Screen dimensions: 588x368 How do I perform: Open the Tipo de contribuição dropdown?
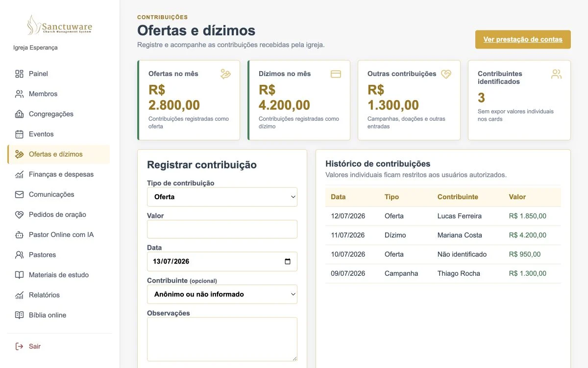point(222,197)
